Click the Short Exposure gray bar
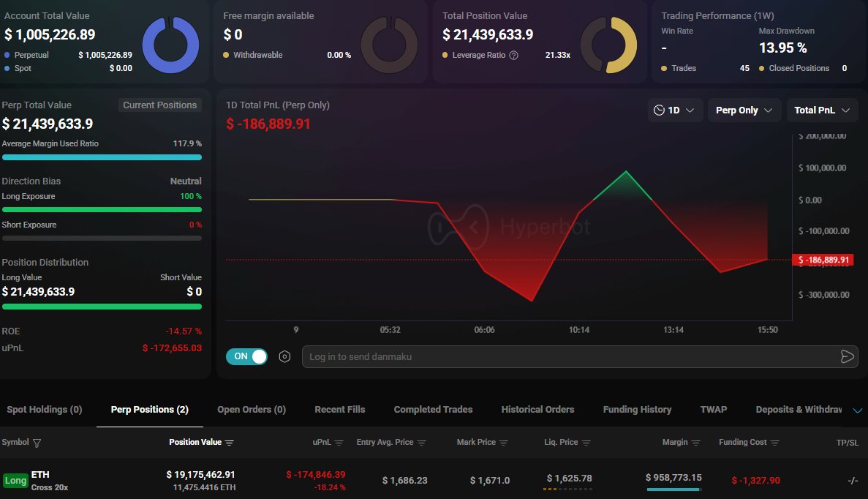The height and width of the screenshot is (499, 868). point(102,238)
